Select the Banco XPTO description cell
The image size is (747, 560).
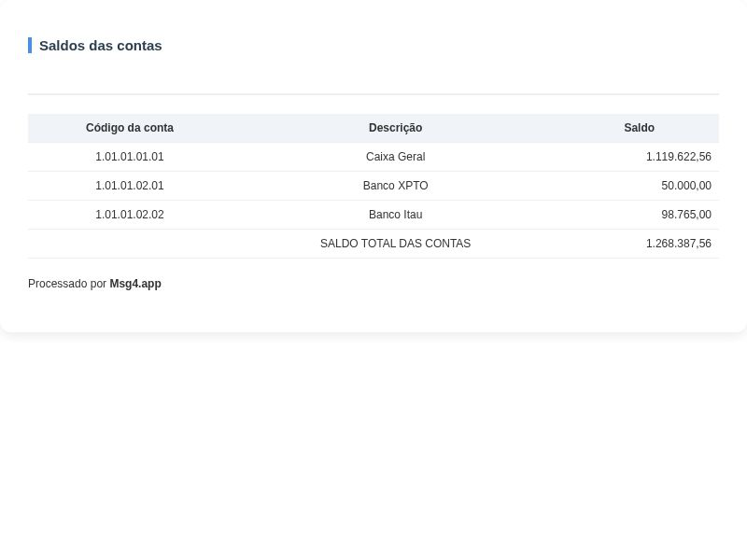395,186
